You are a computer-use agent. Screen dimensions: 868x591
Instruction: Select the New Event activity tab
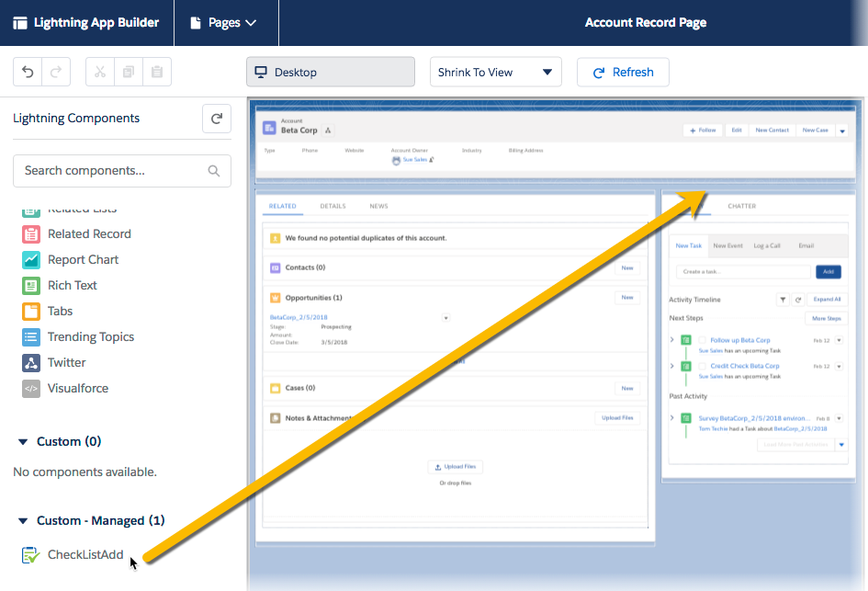click(x=728, y=246)
